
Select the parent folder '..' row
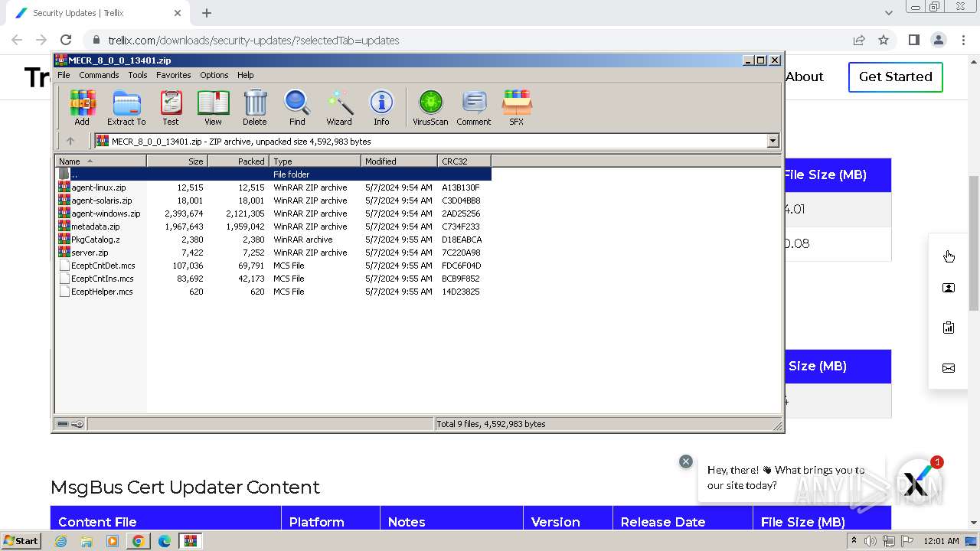coord(273,174)
